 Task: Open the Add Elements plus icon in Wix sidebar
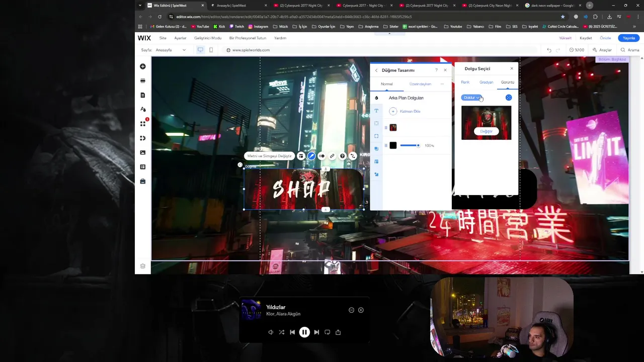pyautogui.click(x=143, y=66)
